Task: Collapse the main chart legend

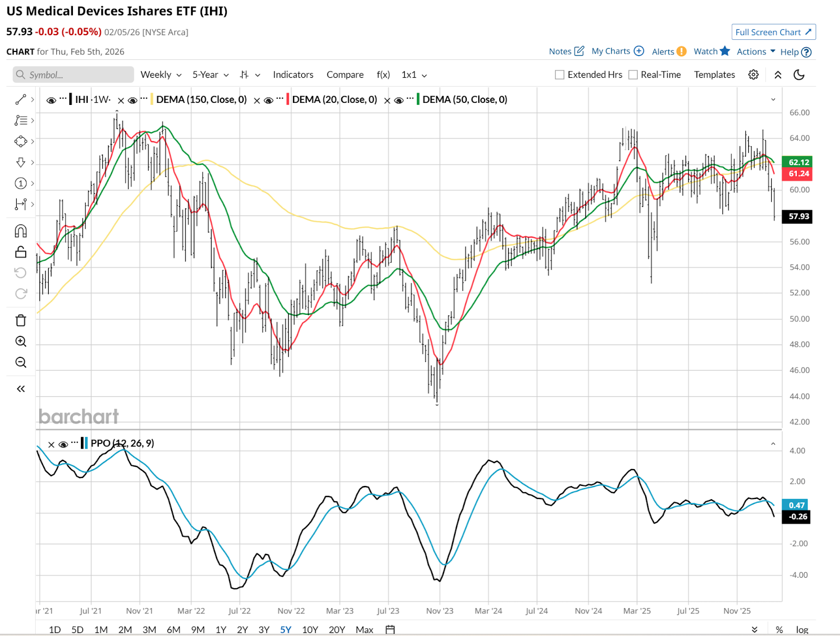Action: (773, 99)
